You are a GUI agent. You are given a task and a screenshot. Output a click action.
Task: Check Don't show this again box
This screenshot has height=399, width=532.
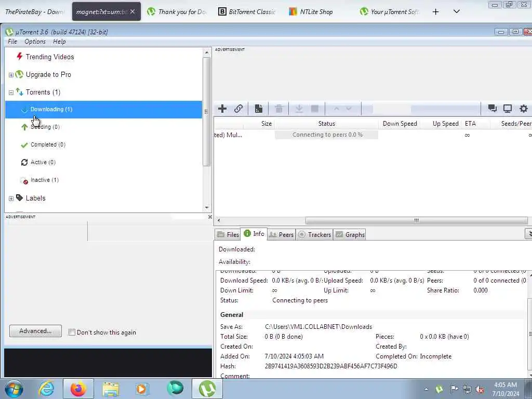(72, 332)
